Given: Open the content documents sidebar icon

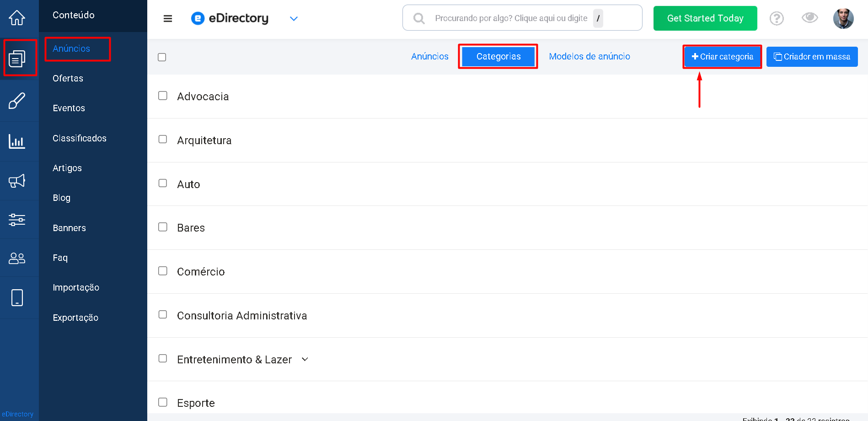Looking at the screenshot, I should point(17,59).
